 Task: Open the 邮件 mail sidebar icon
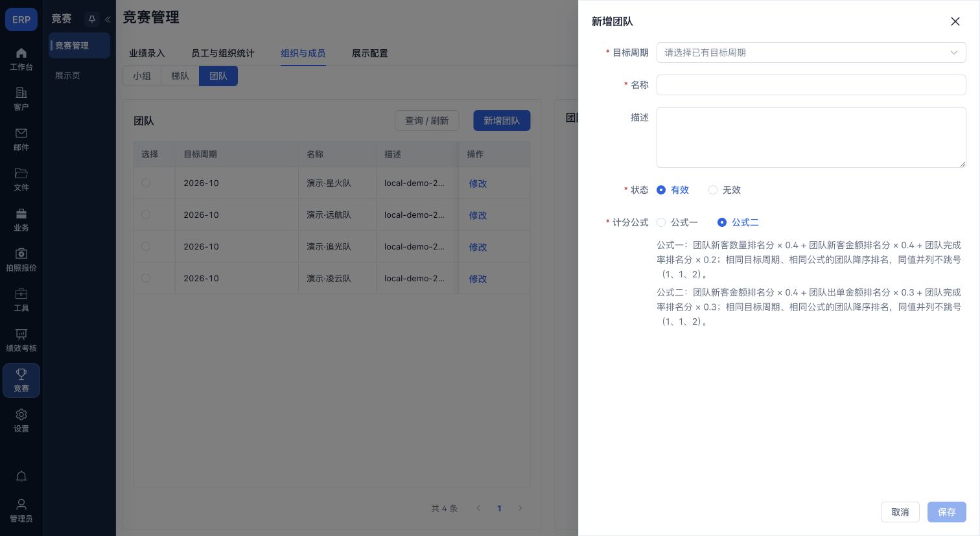(21, 139)
